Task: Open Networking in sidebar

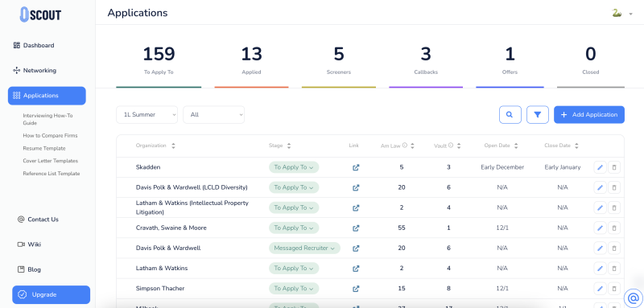Action: pos(35,71)
